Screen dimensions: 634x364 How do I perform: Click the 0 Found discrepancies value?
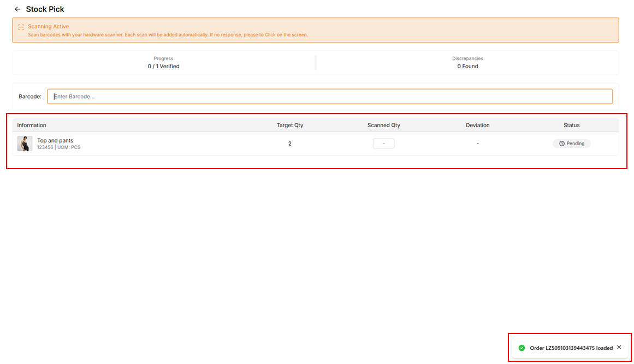tap(467, 66)
